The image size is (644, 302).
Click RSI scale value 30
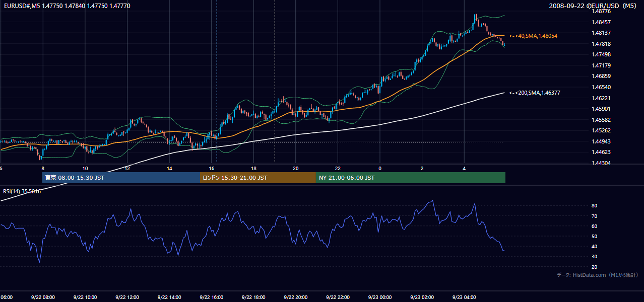point(595,257)
